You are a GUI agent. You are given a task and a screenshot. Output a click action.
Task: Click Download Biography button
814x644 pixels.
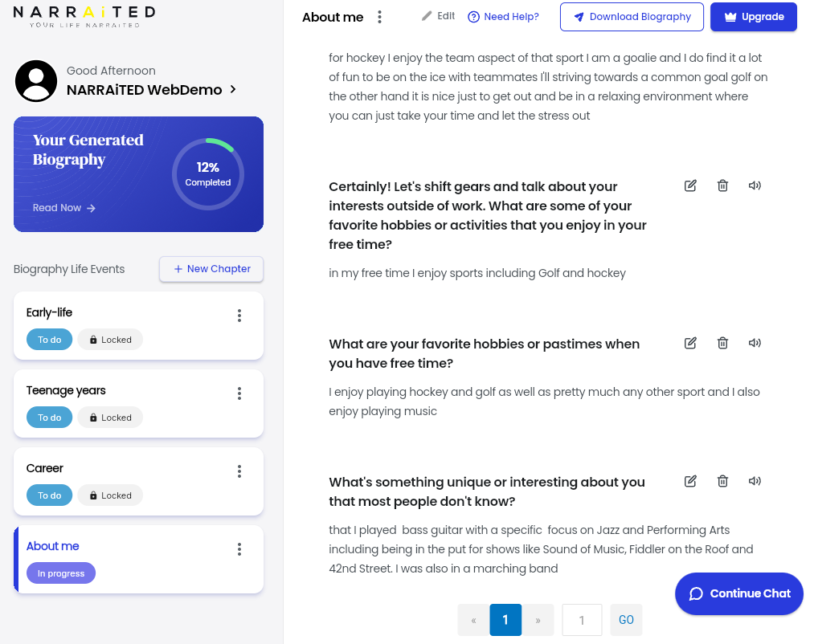[632, 17]
